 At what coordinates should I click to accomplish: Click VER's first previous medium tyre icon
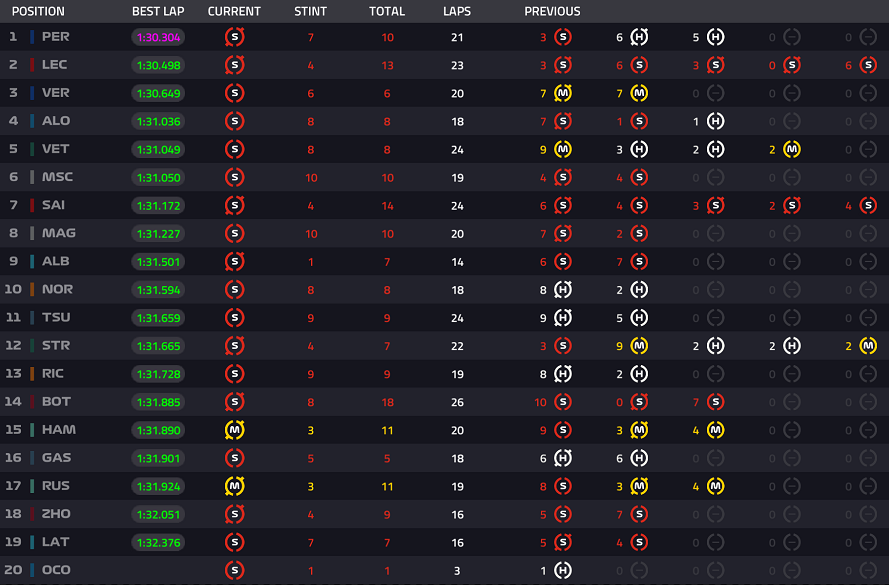[562, 93]
